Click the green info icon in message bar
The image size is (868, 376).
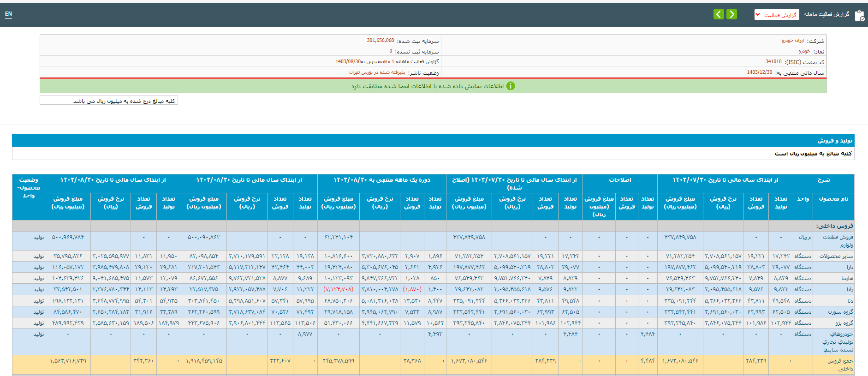(x=511, y=86)
